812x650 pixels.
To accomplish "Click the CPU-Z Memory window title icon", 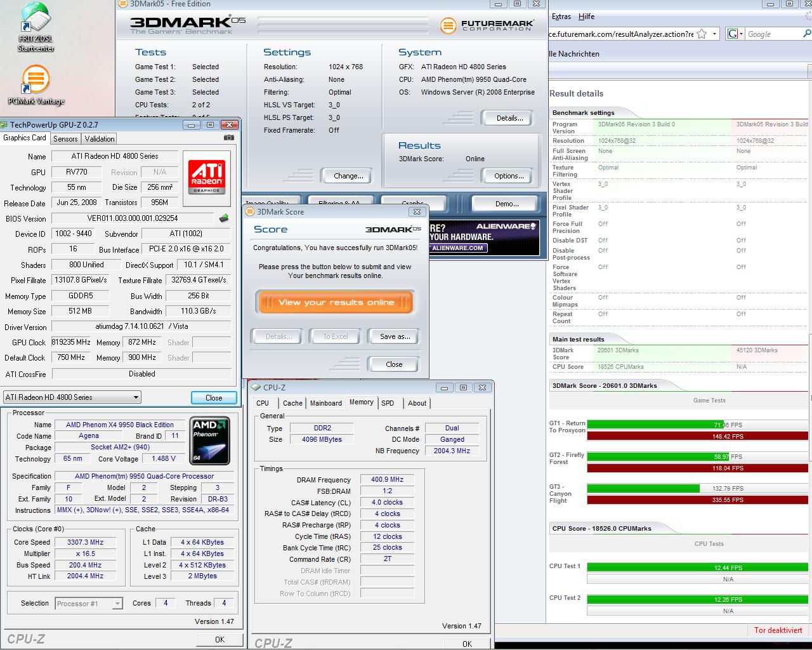I will point(256,387).
